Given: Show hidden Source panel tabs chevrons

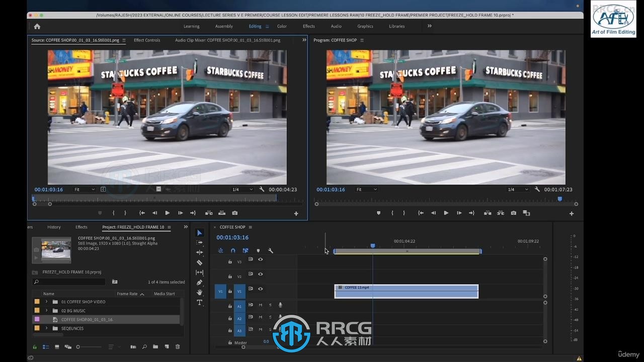Looking at the screenshot, I should pos(304,40).
